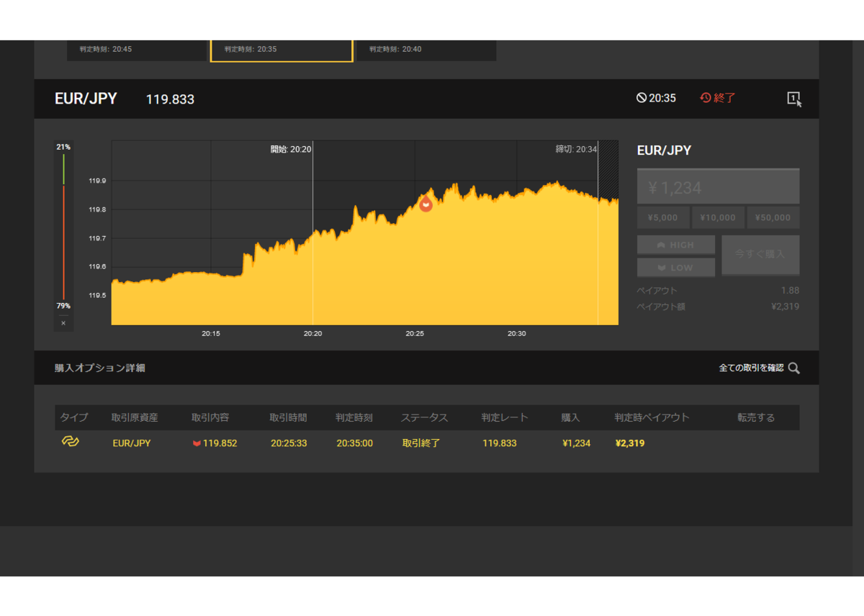
Task: Select the 判定時刻 20:40 tab
Action: point(426,50)
